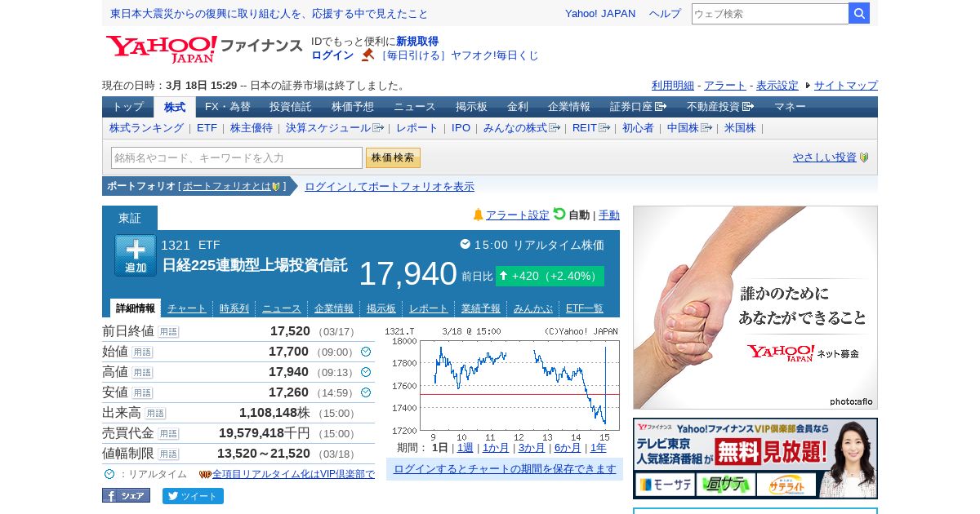Click 用語 glossary tag beside 出来高

(155, 414)
